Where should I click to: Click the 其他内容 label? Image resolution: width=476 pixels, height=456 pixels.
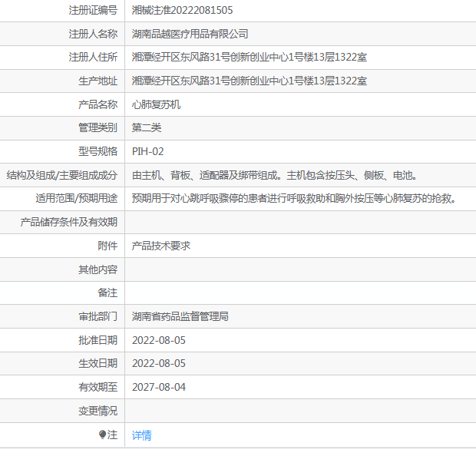click(98, 269)
